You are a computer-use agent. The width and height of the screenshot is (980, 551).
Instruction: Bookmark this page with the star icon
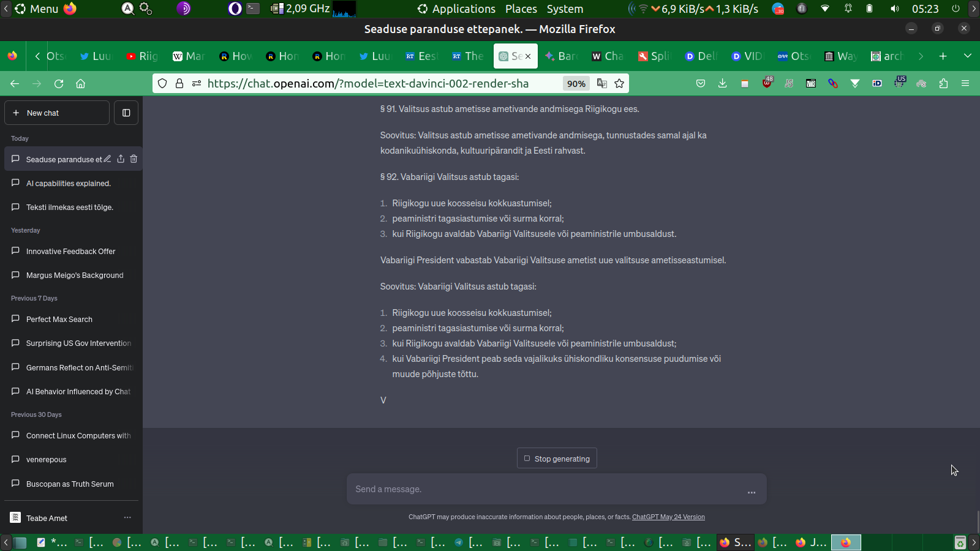tap(619, 83)
